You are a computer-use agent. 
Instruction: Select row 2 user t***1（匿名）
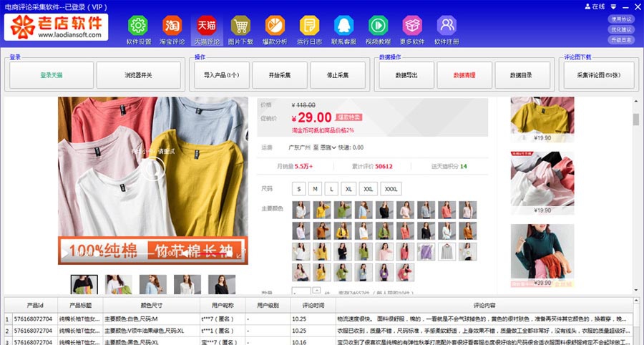(223, 331)
